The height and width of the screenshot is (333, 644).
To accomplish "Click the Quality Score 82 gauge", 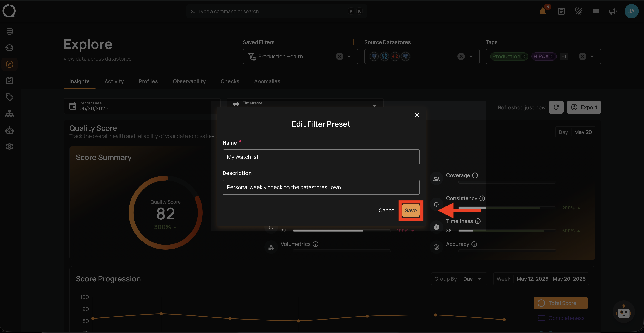I will [x=165, y=213].
